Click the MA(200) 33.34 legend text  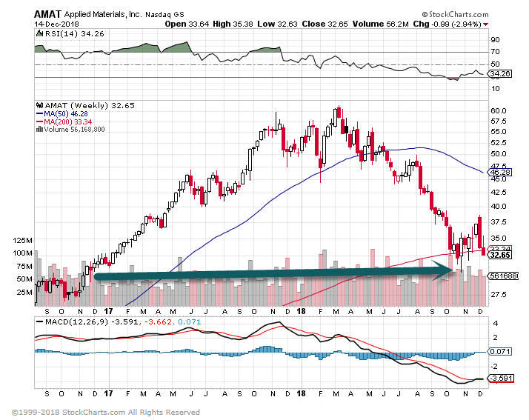pyautogui.click(x=68, y=121)
